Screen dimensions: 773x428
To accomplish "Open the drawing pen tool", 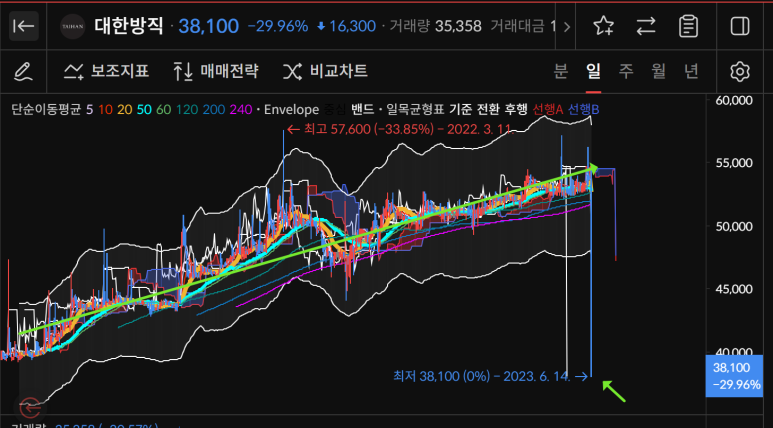I will click(23, 72).
